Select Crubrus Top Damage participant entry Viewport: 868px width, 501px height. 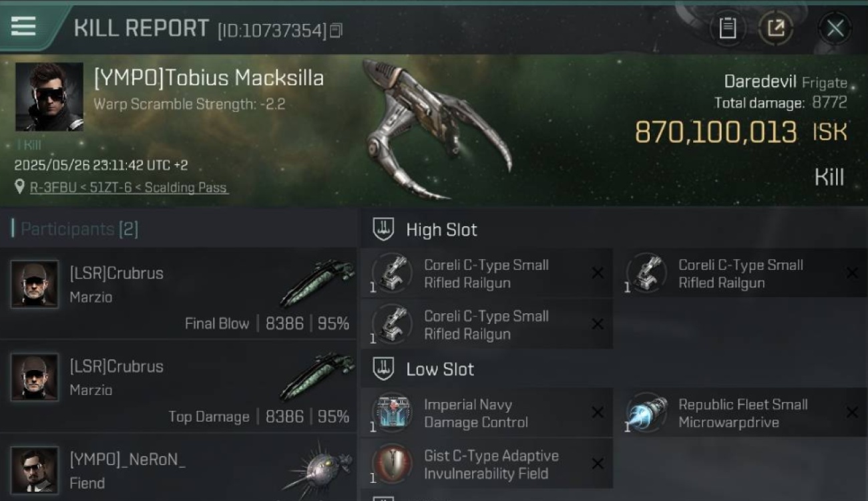(x=178, y=387)
